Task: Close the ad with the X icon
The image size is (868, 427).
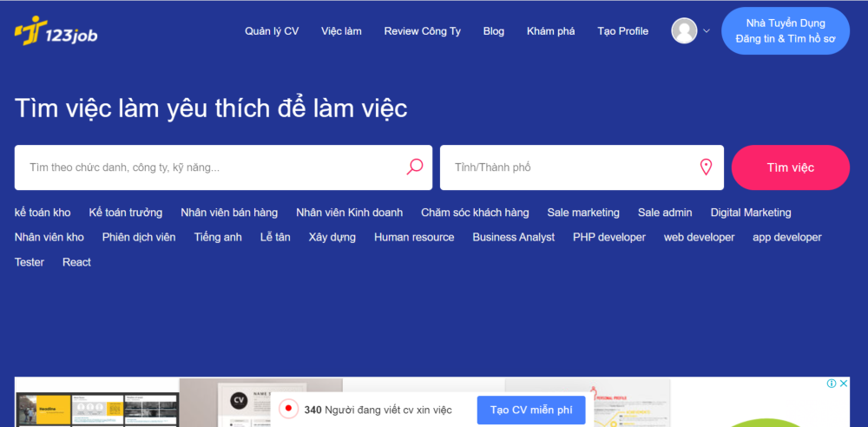Action: click(x=844, y=384)
